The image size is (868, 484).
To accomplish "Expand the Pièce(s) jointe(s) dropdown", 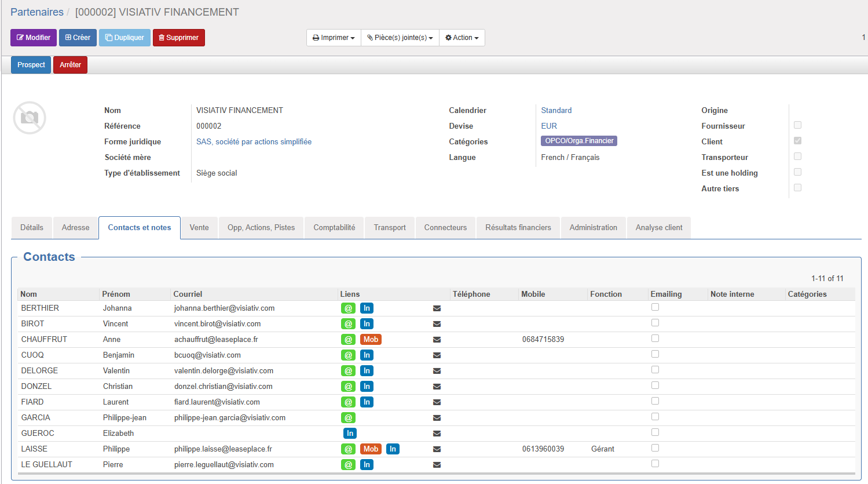I will 400,38.
